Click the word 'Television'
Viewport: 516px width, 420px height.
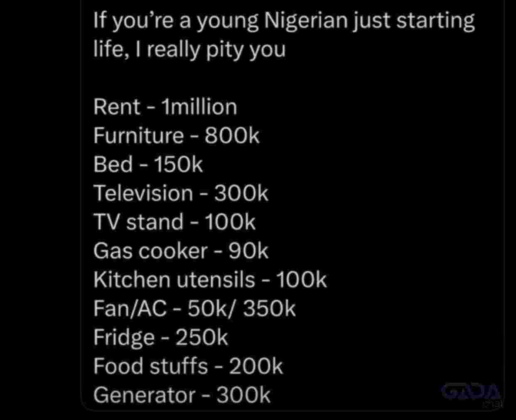click(143, 193)
